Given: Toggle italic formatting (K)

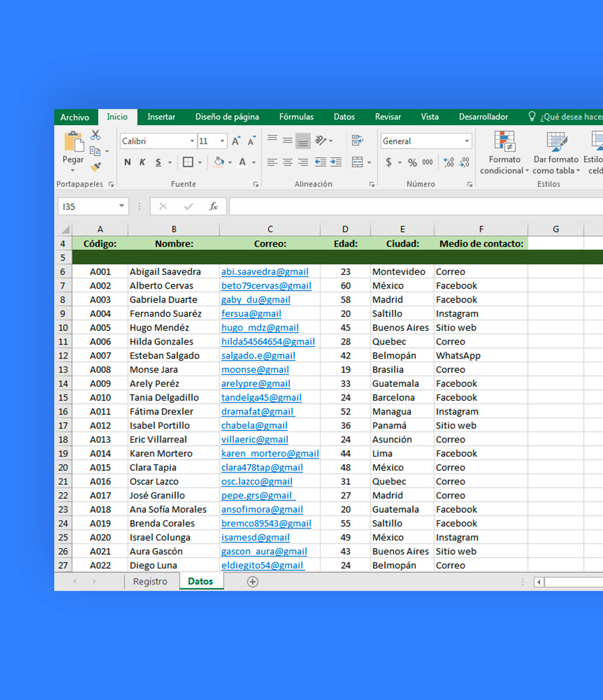Looking at the screenshot, I should 142,162.
